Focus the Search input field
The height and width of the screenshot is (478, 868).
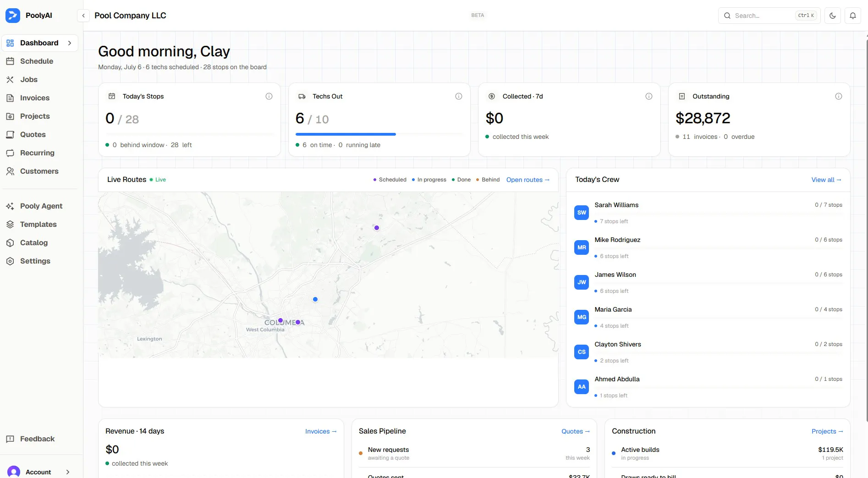coord(769,16)
